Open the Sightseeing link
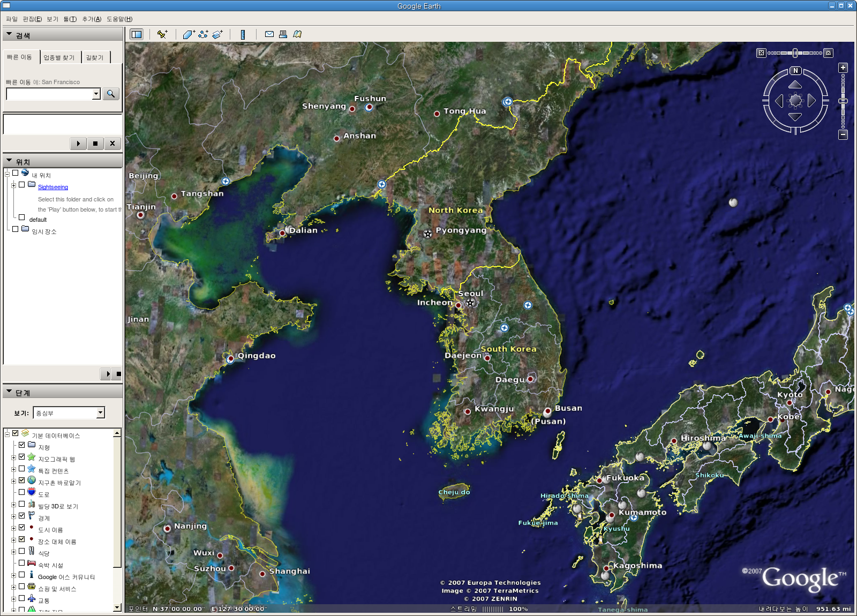 (53, 187)
